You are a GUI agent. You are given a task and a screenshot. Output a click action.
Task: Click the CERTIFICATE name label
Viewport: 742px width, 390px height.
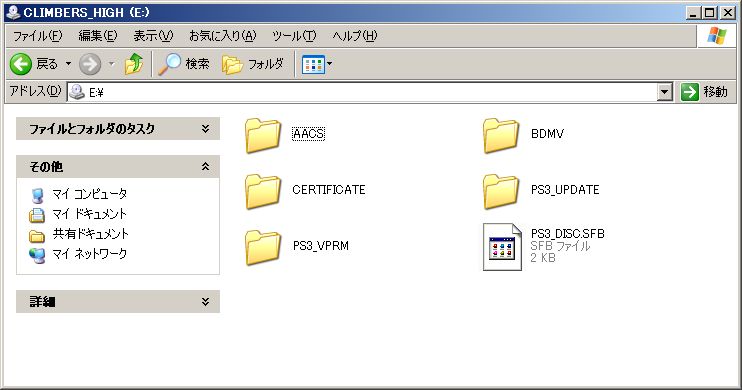329,190
